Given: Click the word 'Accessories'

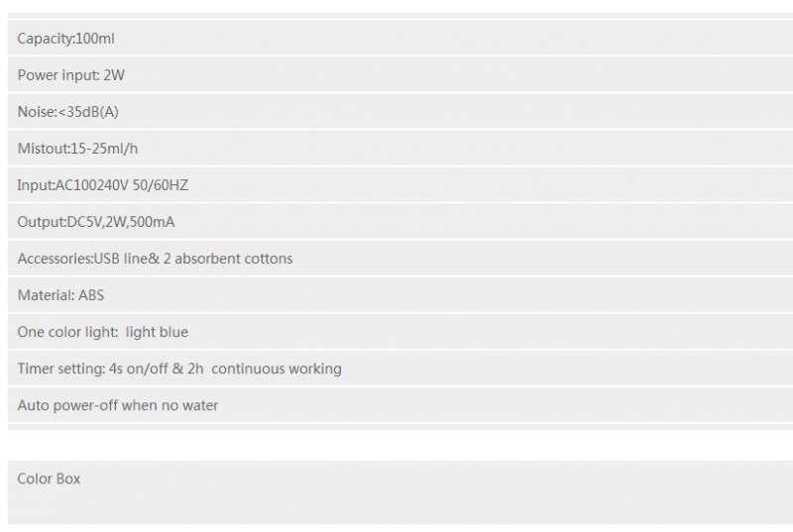Looking at the screenshot, I should click(55, 259).
